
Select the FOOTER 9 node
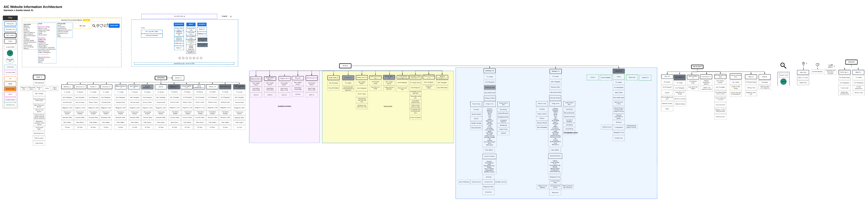[x=851, y=62]
